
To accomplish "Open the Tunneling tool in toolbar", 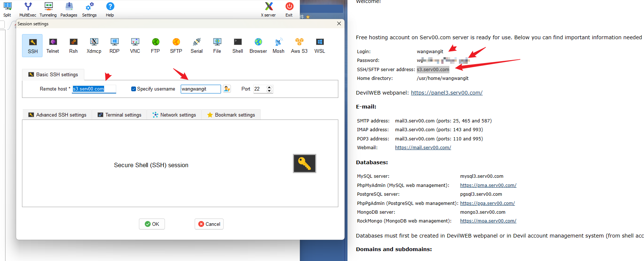I will click(x=48, y=10).
